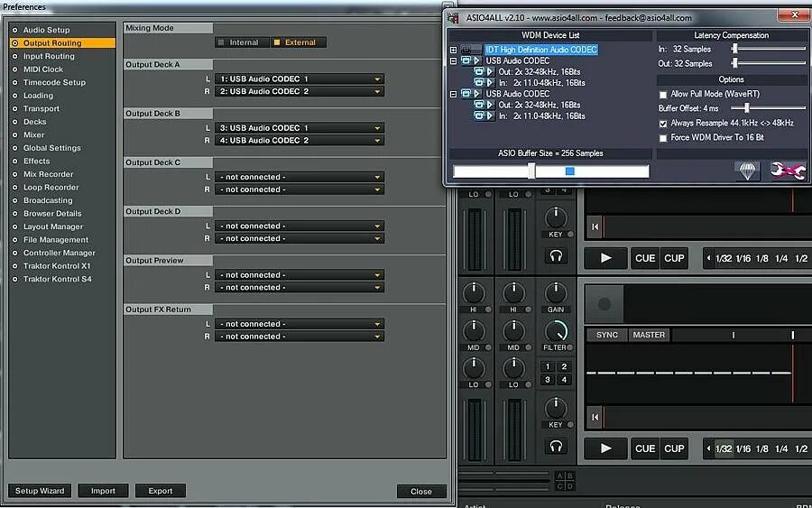This screenshot has width=812, height=508.
Task: Click MASTER on the lower Traktor deck
Action: 649,335
